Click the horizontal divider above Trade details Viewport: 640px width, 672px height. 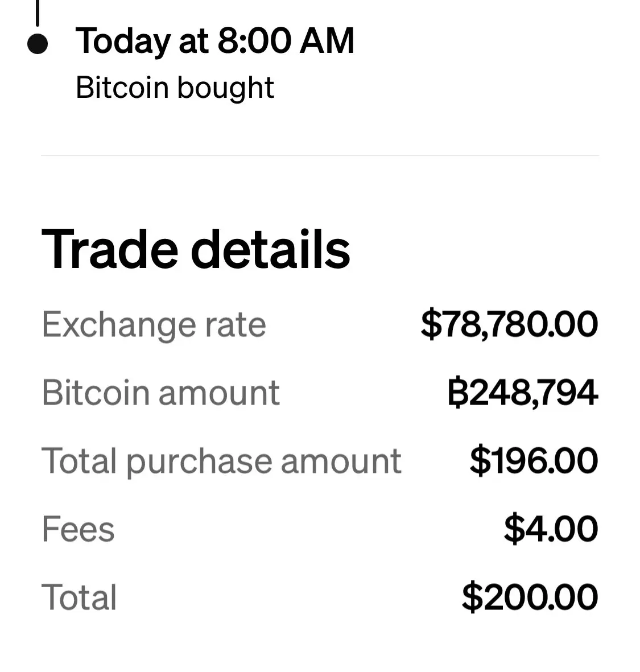(320, 155)
